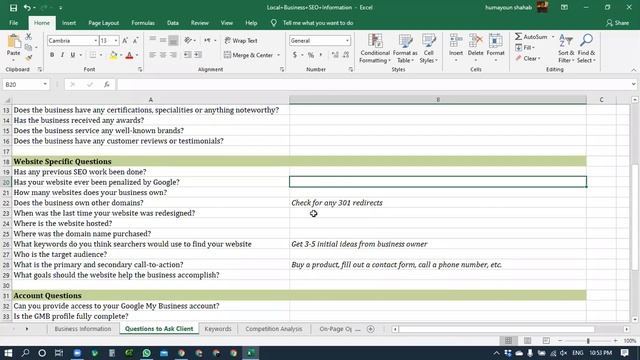Click AutoSum
640x360 pixels.
531,37
